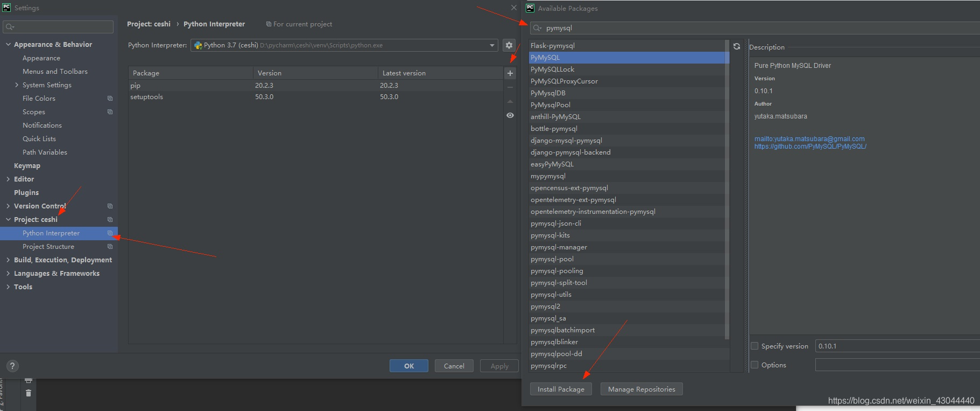Click version field showing 0.10.1
Image resolution: width=980 pixels, height=411 pixels.
[898, 346]
